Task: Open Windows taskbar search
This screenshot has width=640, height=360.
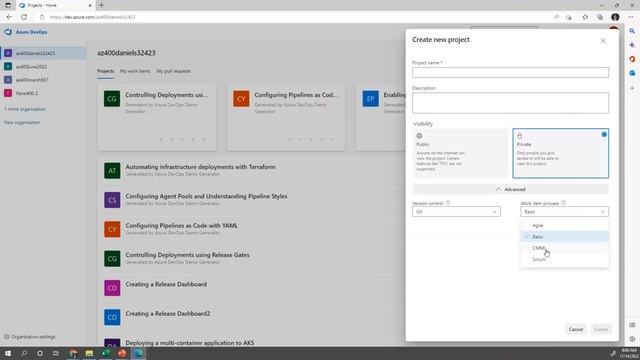Action: coord(24,353)
